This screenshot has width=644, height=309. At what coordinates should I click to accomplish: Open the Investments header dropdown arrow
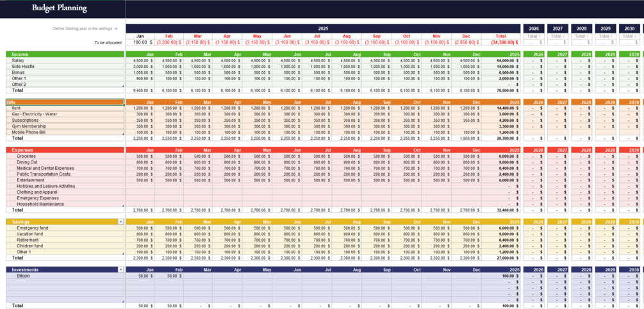pyautogui.click(x=120, y=270)
